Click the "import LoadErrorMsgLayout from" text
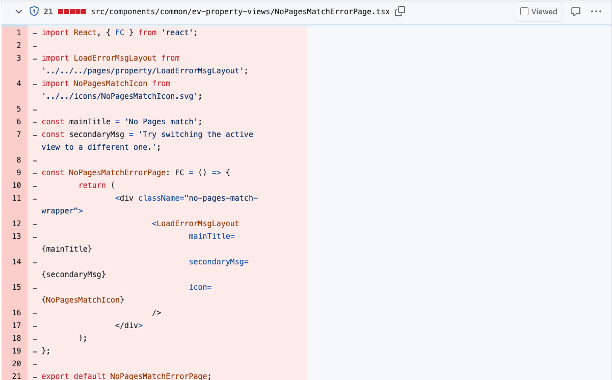612x380 pixels. [x=110, y=58]
